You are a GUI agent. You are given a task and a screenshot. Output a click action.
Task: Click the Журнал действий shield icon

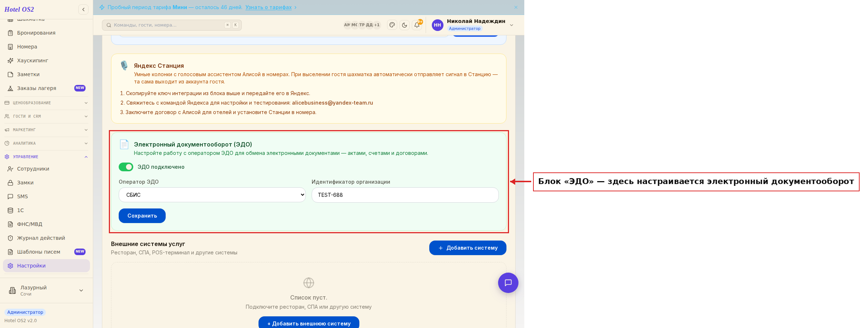[x=11, y=238]
